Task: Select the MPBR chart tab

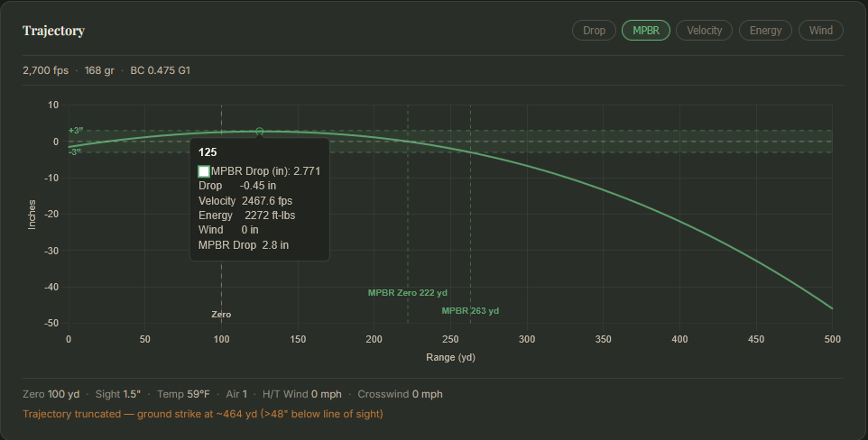Action: [645, 31]
